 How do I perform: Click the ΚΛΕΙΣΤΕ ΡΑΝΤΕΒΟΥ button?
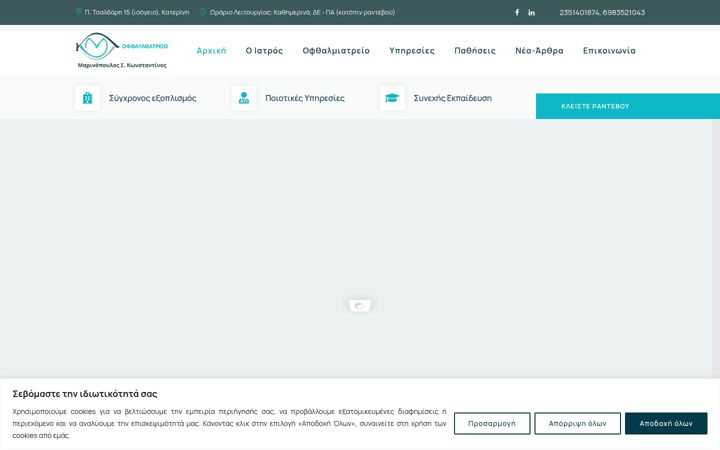[628, 106]
